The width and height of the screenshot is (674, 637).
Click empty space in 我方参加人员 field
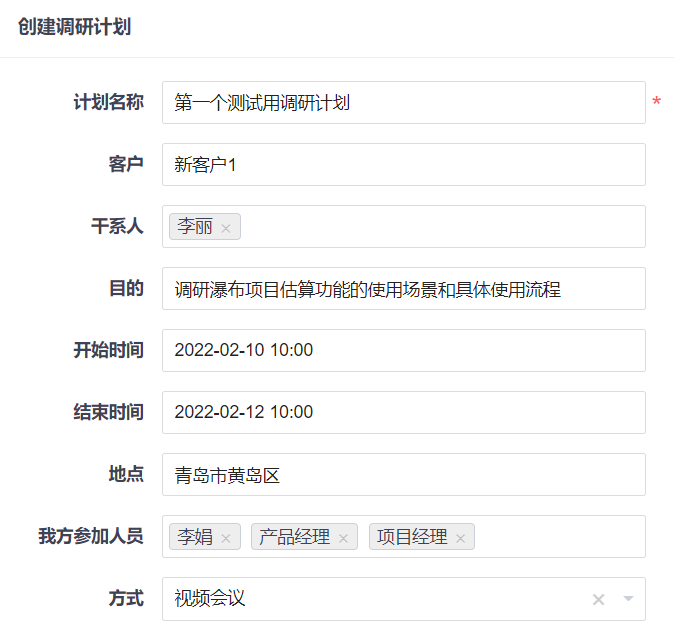(558, 537)
